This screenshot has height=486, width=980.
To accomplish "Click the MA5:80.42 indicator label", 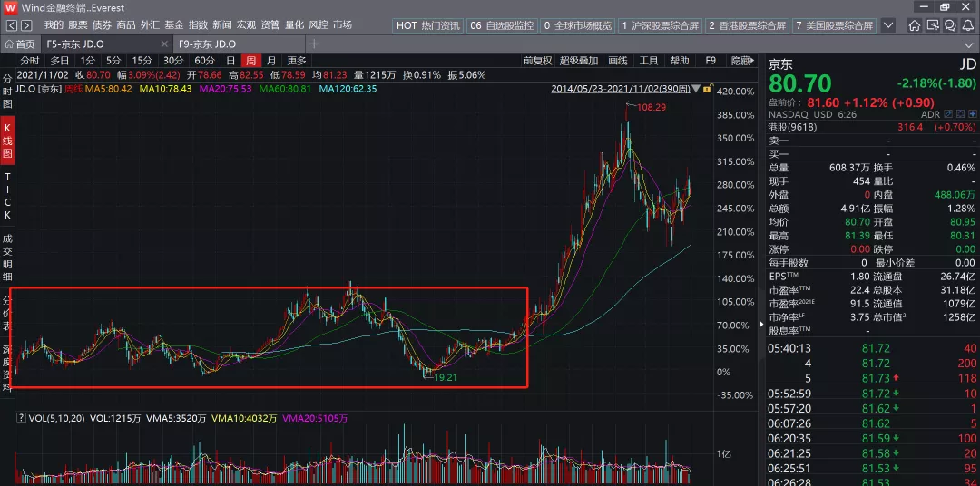I will click(109, 89).
